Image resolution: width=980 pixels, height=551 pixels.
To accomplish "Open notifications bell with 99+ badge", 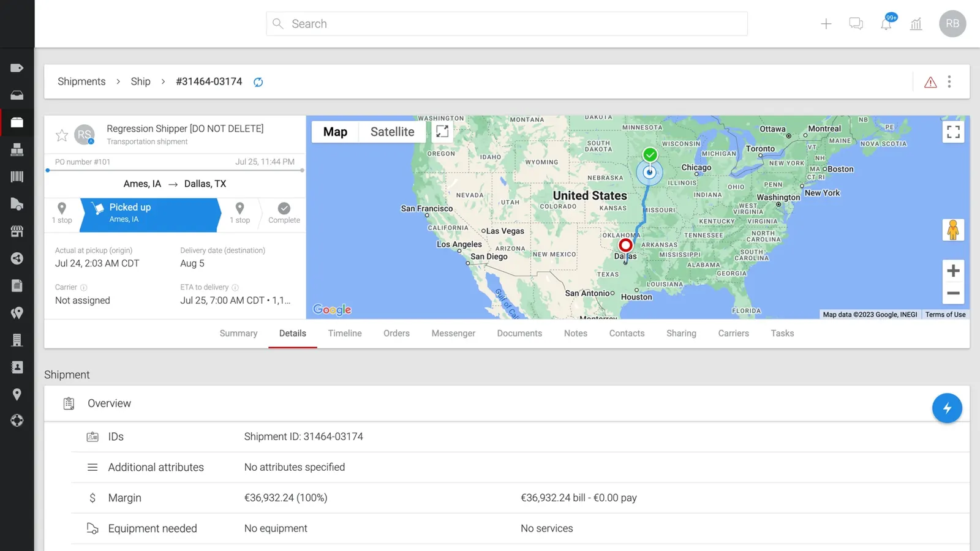I will tap(887, 23).
